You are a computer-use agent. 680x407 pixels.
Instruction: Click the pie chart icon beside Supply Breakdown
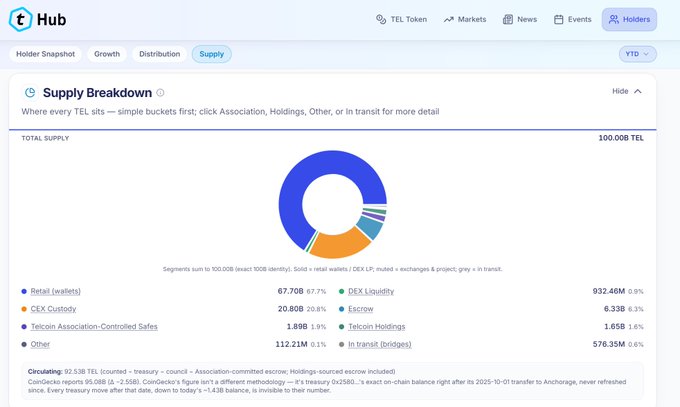coord(30,92)
